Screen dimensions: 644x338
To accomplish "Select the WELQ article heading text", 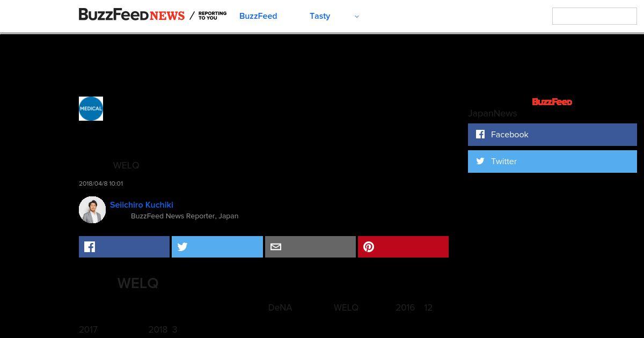I will tap(138, 283).
